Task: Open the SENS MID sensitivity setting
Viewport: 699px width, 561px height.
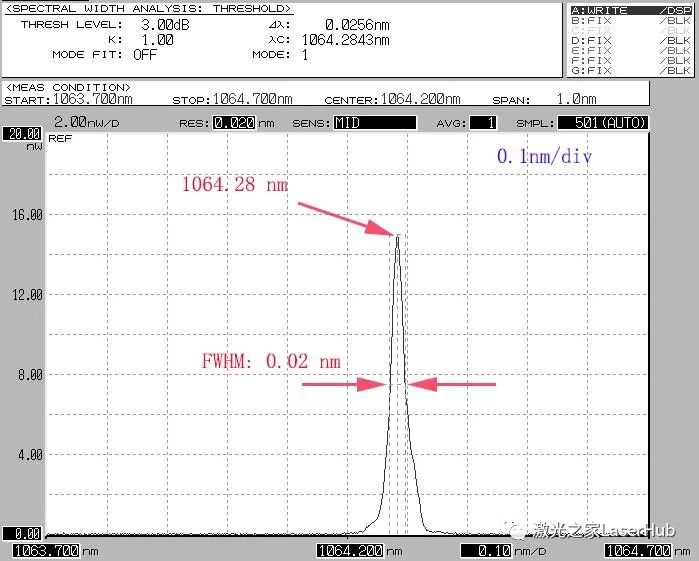Action: (x=373, y=123)
